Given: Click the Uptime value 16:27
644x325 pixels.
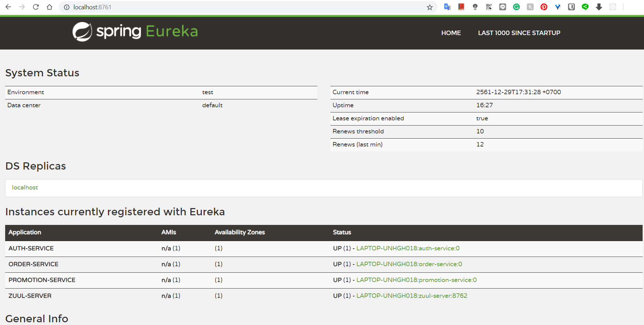Looking at the screenshot, I should pos(484,105).
